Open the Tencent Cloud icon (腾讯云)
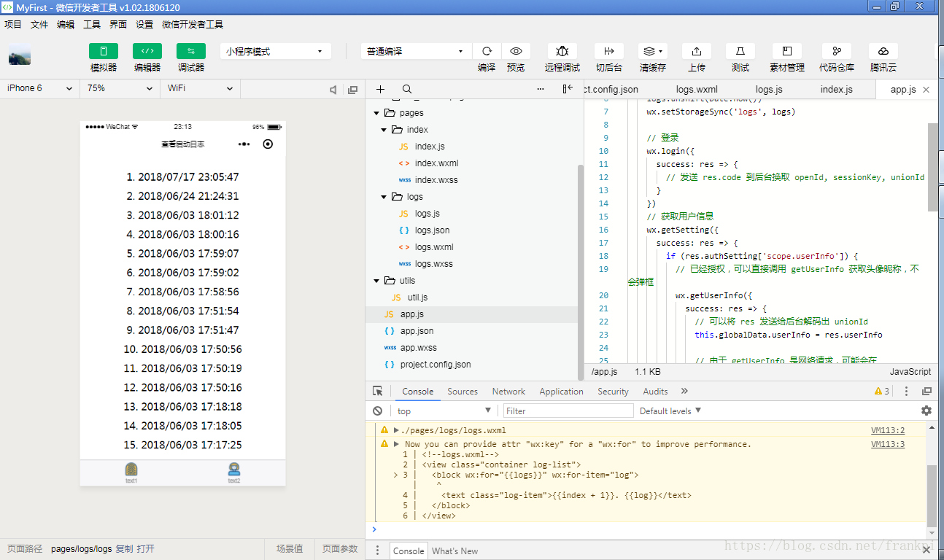944x560 pixels. click(883, 51)
